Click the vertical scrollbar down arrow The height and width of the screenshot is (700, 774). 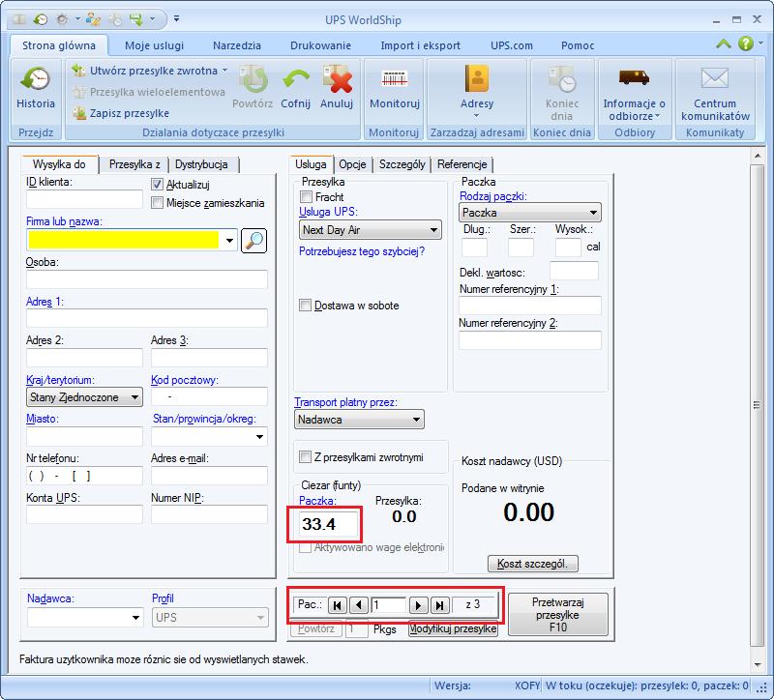click(x=757, y=665)
